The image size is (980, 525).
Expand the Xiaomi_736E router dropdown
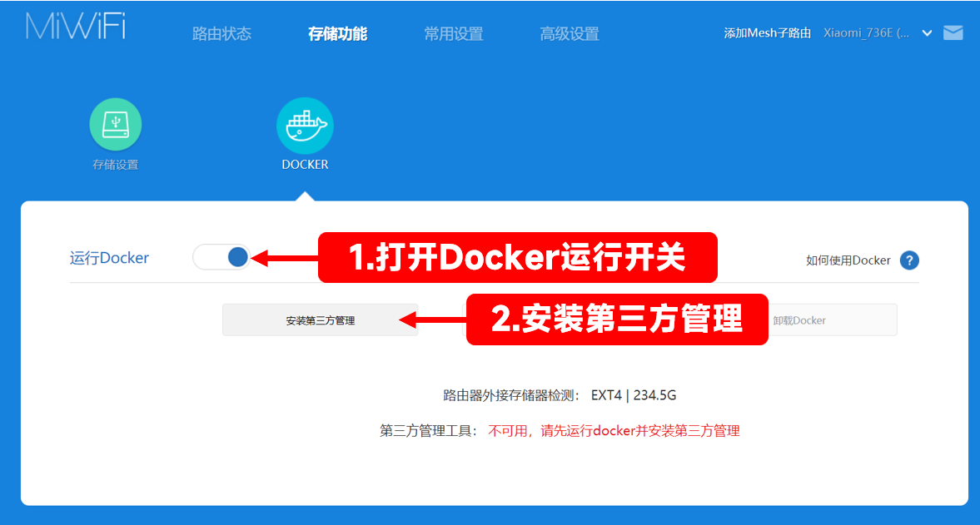(928, 33)
